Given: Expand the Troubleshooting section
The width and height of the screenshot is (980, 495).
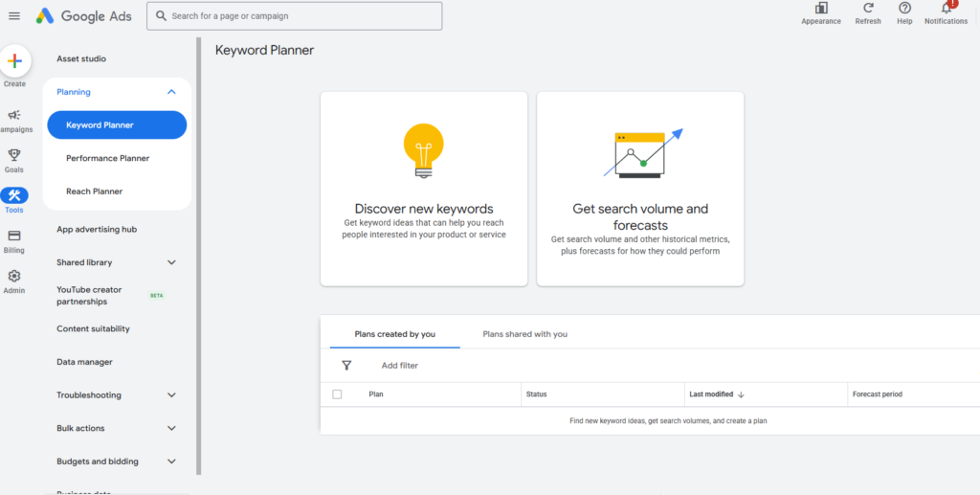Looking at the screenshot, I should [171, 395].
